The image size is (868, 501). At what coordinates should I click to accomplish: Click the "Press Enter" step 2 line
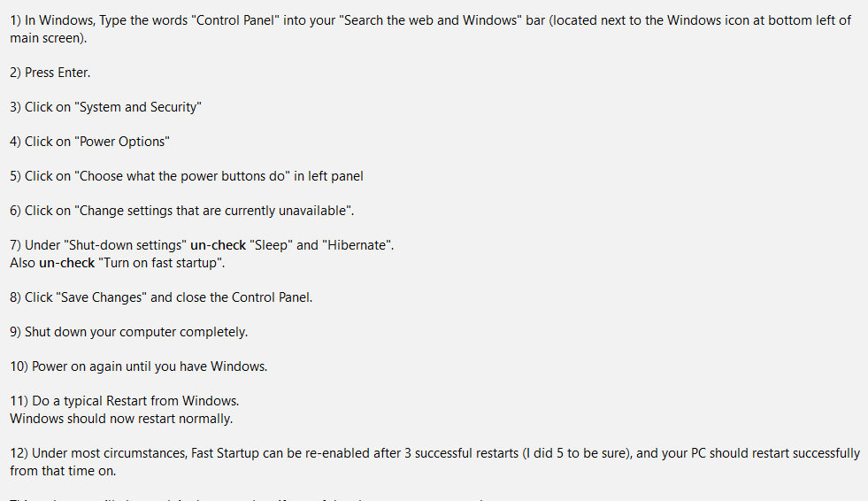50,73
